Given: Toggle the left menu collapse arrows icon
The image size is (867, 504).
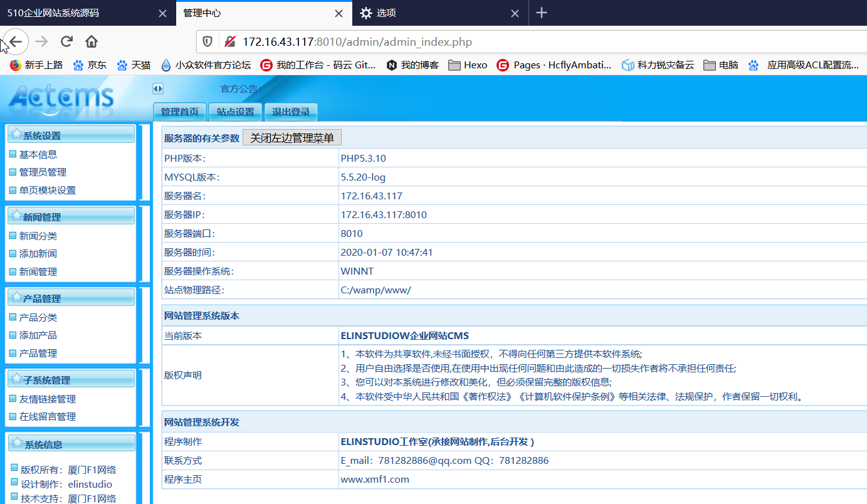Looking at the screenshot, I should tap(158, 89).
